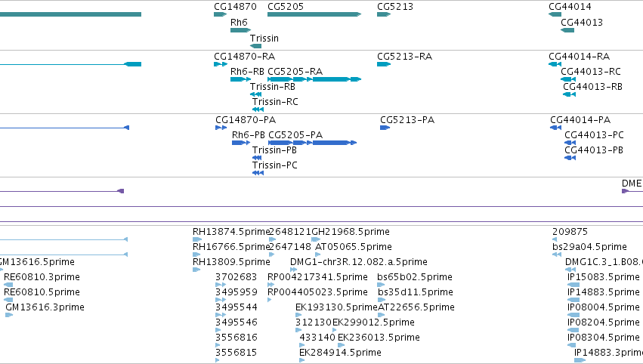643x364 pixels.
Task: Select the CG44013-PC protein feature
Action: (570, 143)
